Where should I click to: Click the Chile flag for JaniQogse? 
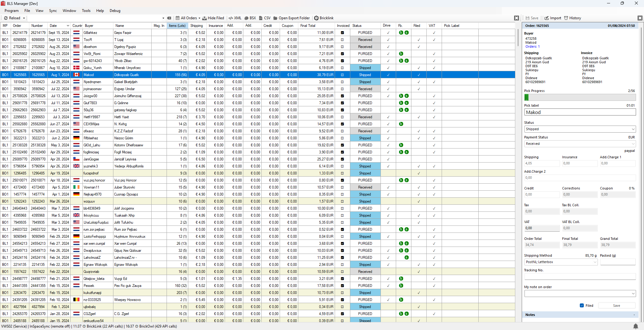(76, 159)
